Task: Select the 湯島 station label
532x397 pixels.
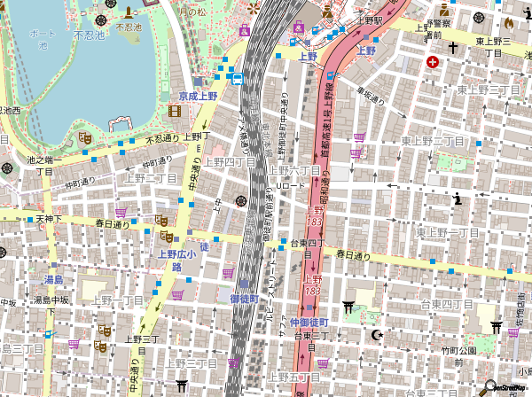Action: 53,280
